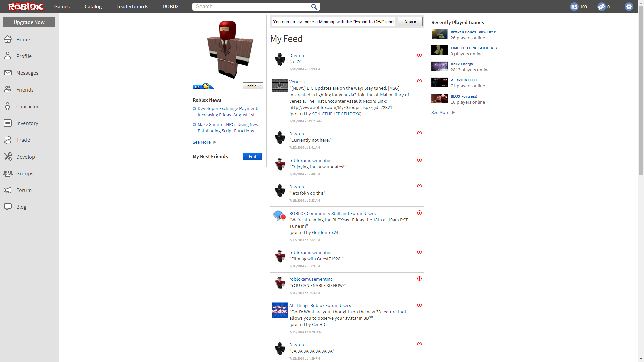The height and width of the screenshot is (362, 644).
Task: Report the BLOXcast streaming post
Action: pos(419,213)
